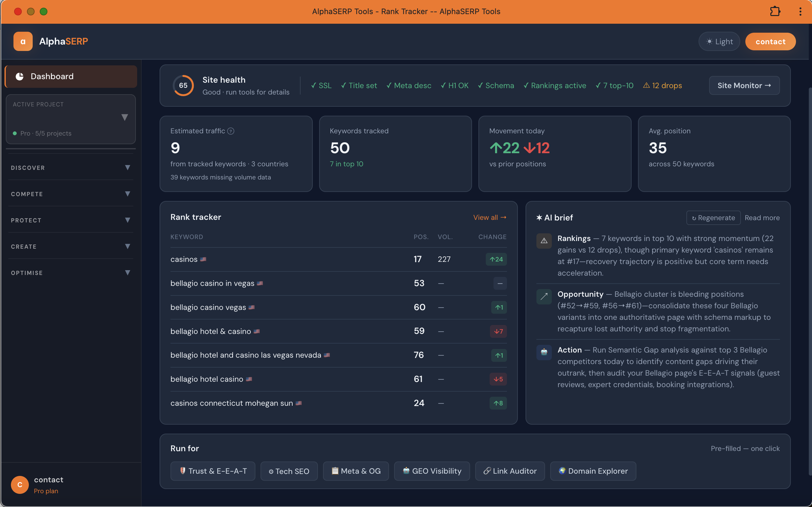812x507 pixels.
Task: Click the down 7 change badge for bellagio hotel & casino
Action: 498,331
